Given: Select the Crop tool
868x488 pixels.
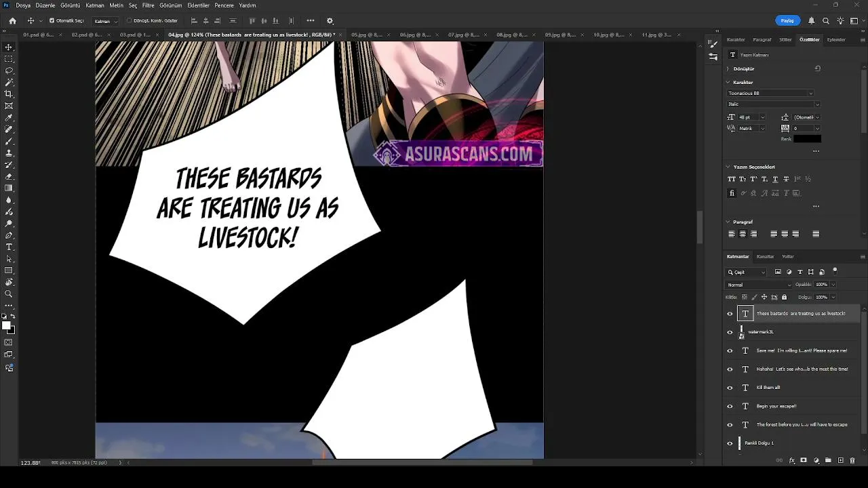Looking at the screenshot, I should point(9,94).
